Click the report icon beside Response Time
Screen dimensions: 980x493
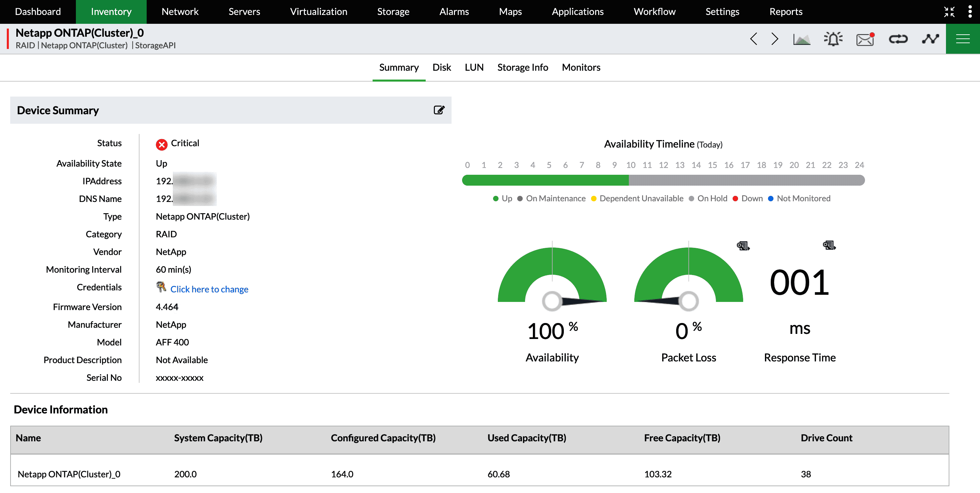[829, 245]
